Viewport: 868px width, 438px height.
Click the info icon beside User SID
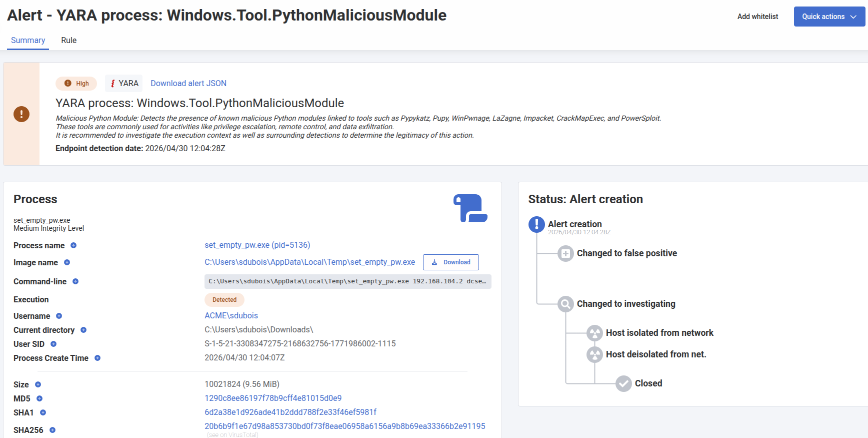[x=53, y=344]
